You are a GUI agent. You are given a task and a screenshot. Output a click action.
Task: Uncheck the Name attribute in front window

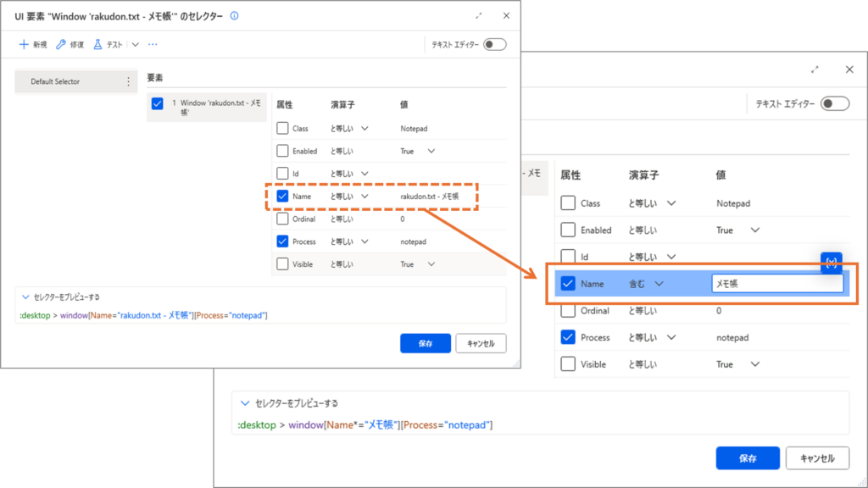tap(568, 284)
